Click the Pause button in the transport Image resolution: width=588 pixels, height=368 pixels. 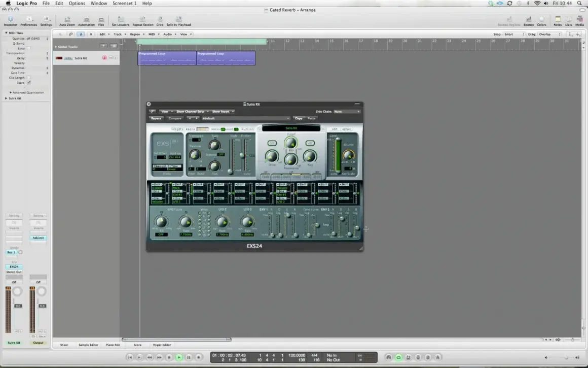189,357
